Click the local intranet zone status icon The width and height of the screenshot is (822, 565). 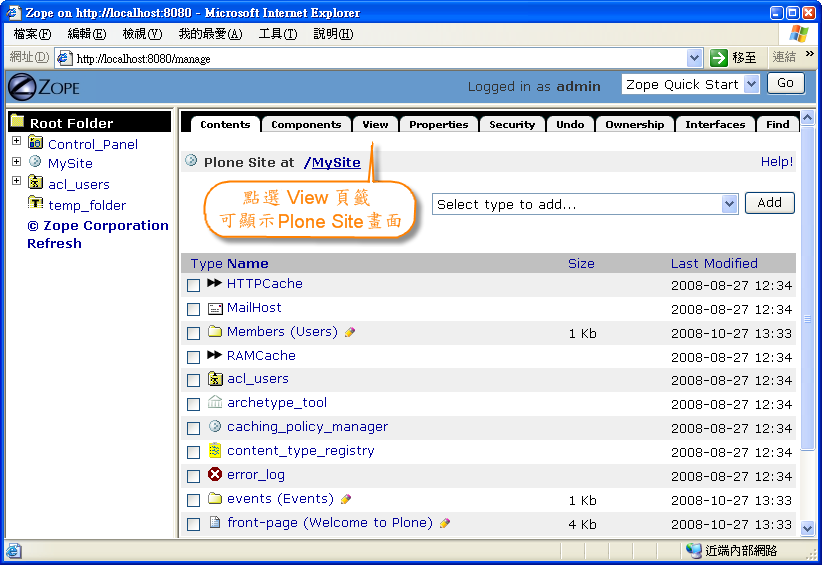694,550
